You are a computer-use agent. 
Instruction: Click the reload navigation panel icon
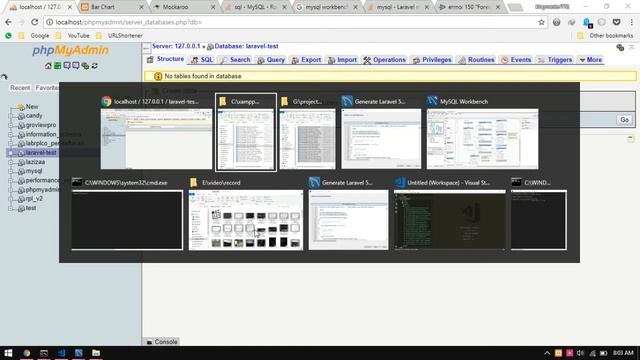pos(95,66)
